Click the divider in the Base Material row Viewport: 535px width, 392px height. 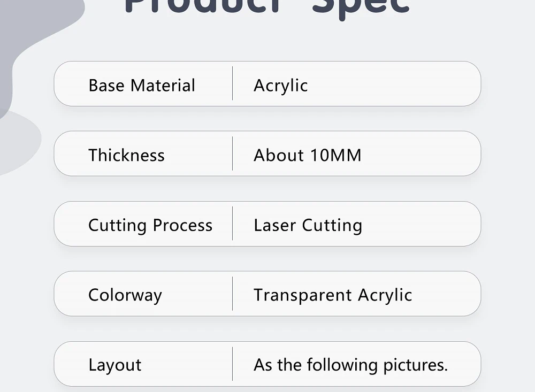point(233,84)
